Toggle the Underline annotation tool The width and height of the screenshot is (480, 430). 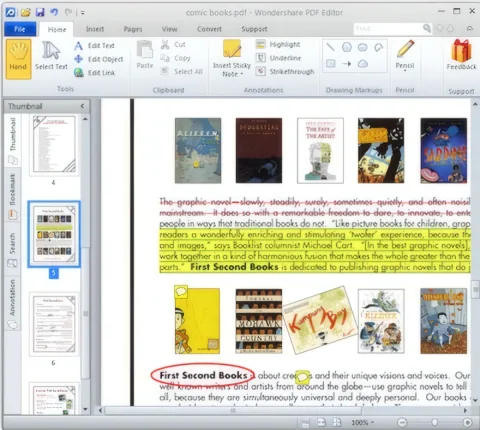(x=278, y=58)
